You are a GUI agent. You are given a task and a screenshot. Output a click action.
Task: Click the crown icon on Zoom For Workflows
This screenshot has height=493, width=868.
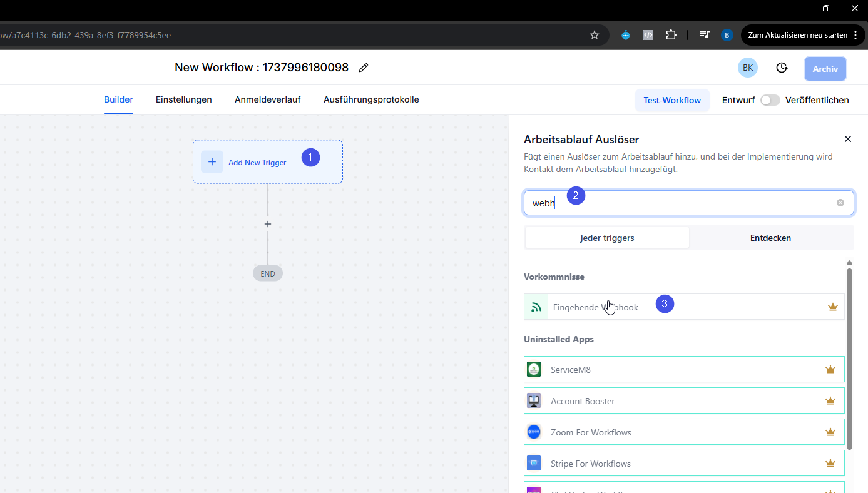tap(830, 432)
